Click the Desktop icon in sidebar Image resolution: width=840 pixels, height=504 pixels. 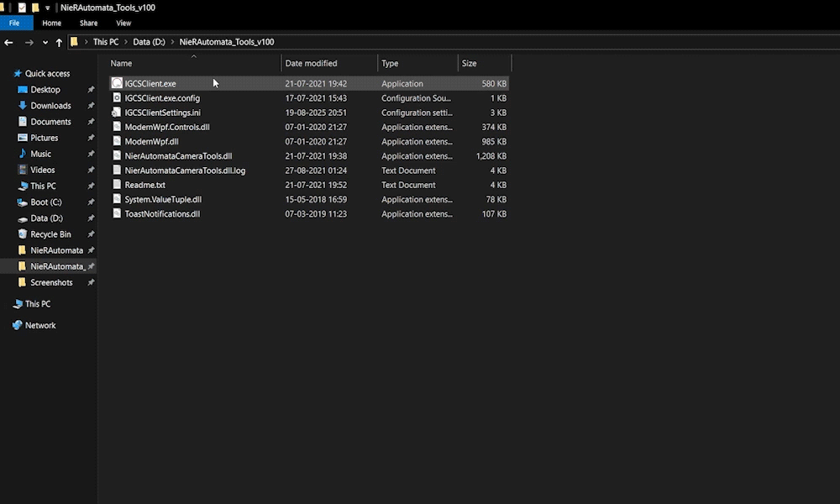pos(23,89)
